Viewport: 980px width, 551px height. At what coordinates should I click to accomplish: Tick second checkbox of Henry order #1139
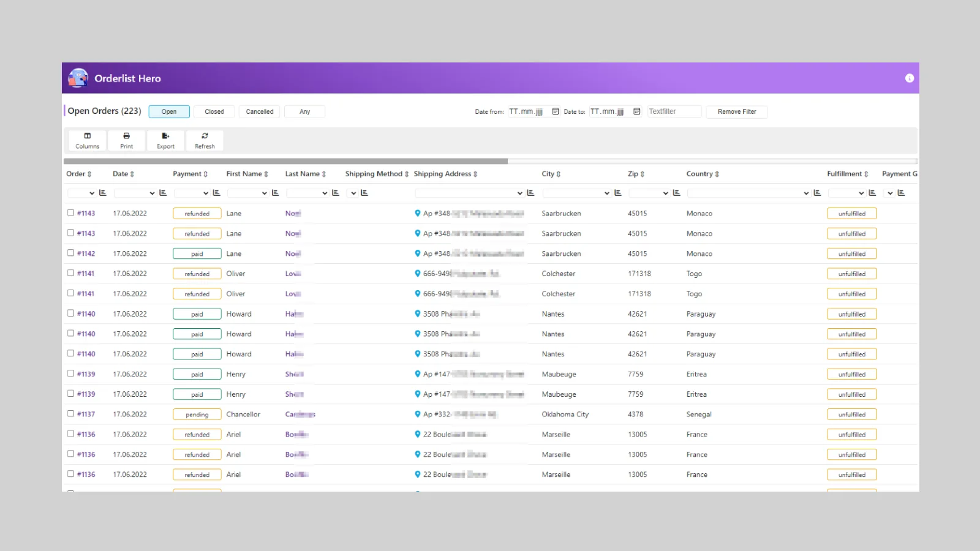70,394
